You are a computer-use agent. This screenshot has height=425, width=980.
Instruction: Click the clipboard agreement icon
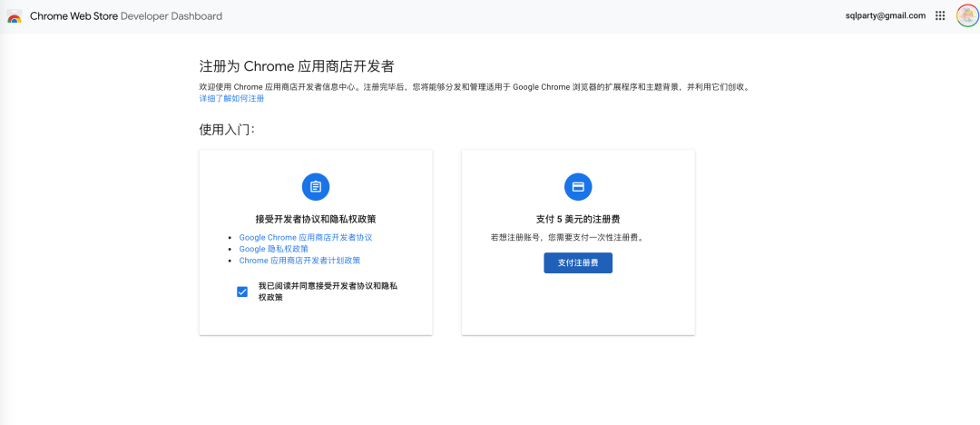[316, 186]
